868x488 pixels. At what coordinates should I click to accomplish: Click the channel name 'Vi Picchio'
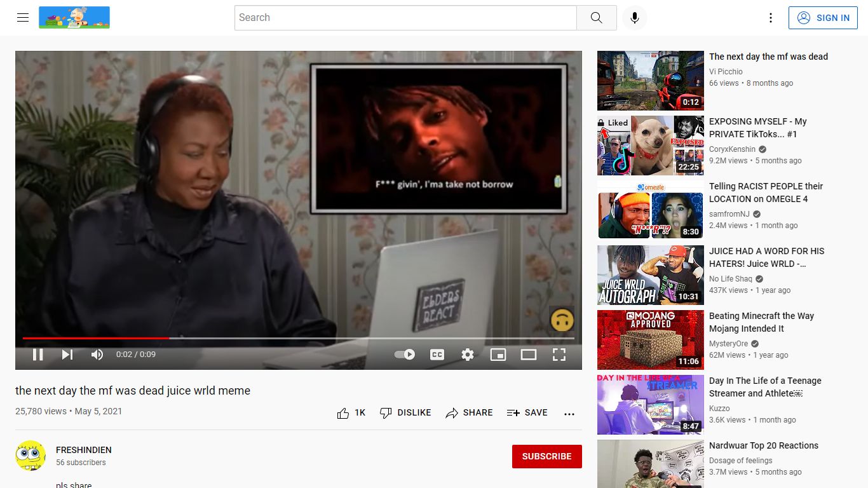[726, 72]
